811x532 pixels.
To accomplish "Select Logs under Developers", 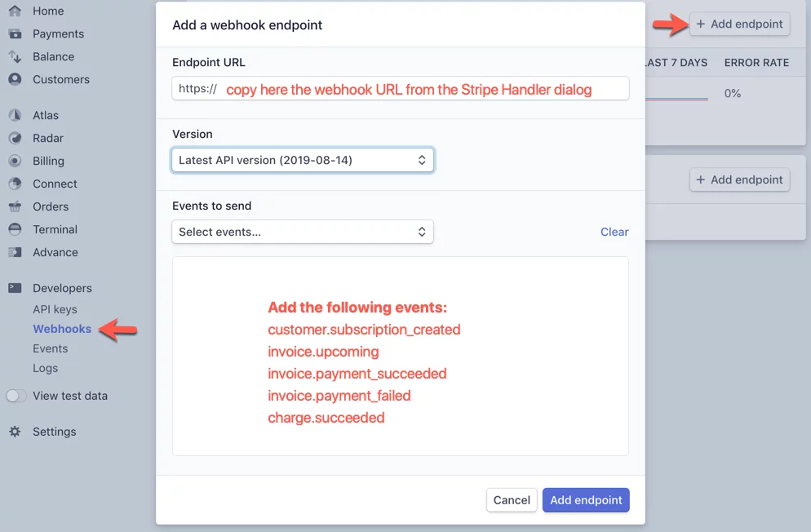I will [45, 369].
